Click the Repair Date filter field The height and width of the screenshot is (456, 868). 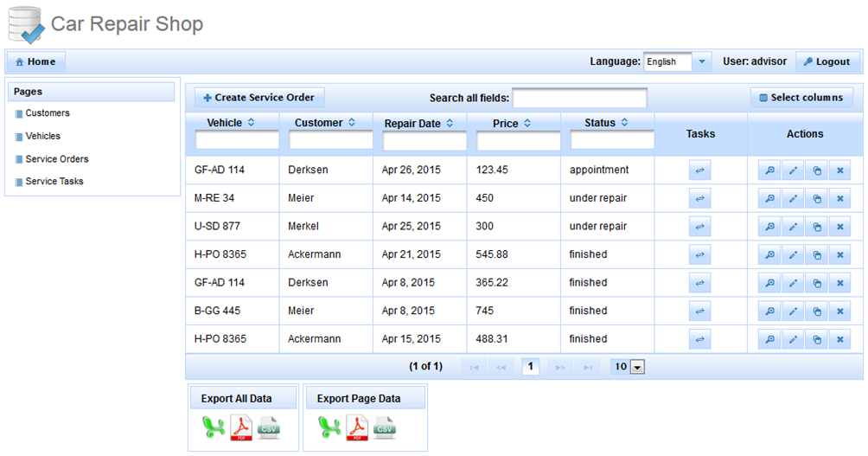[x=424, y=141]
